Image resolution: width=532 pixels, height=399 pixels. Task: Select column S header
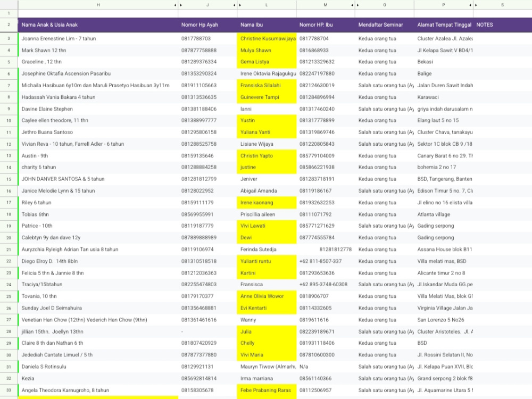coord(503,5)
